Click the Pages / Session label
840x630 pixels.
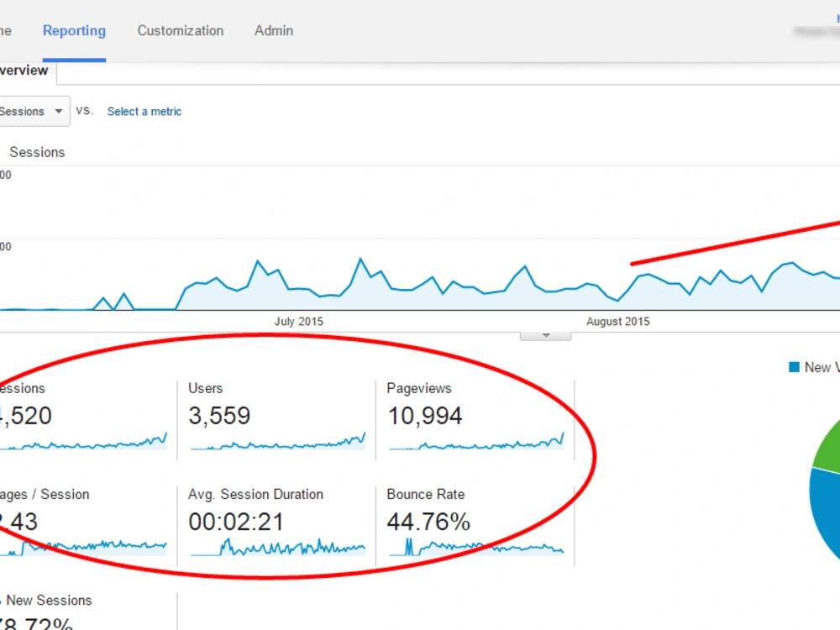(x=45, y=494)
